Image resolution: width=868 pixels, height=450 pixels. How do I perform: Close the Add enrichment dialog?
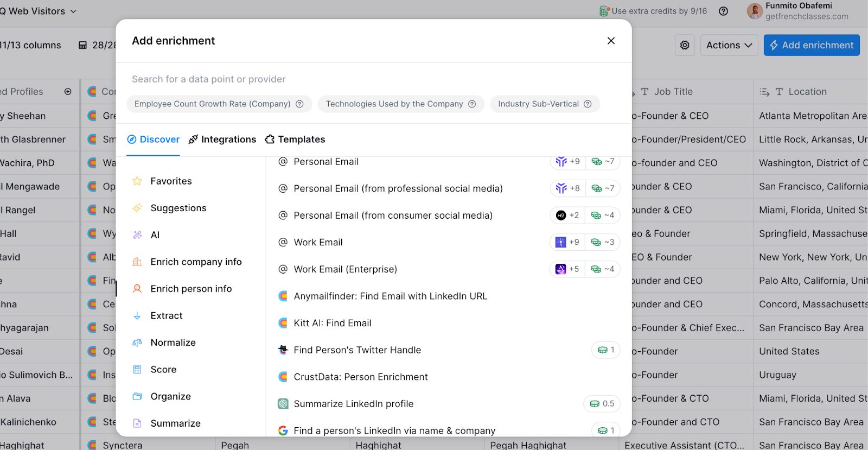(611, 41)
